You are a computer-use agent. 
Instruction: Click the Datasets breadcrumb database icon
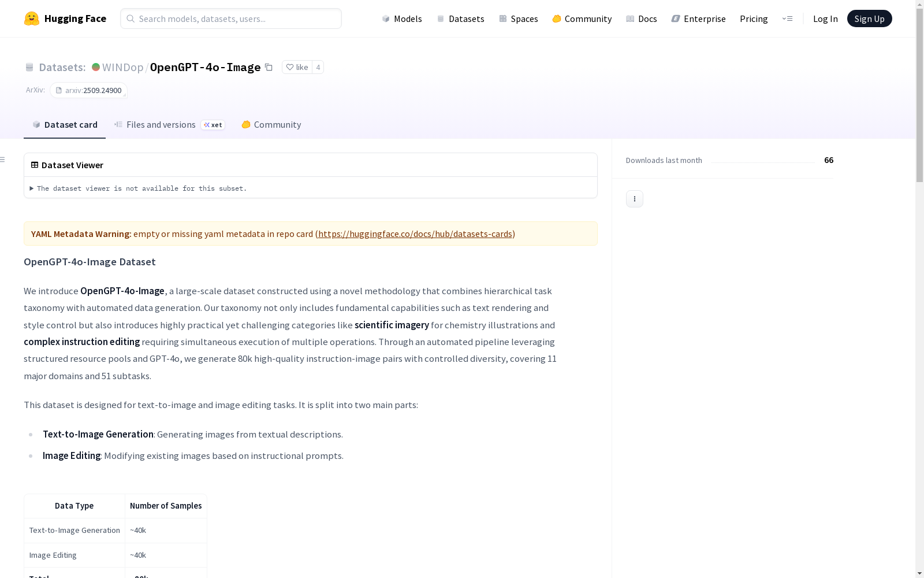(29, 67)
